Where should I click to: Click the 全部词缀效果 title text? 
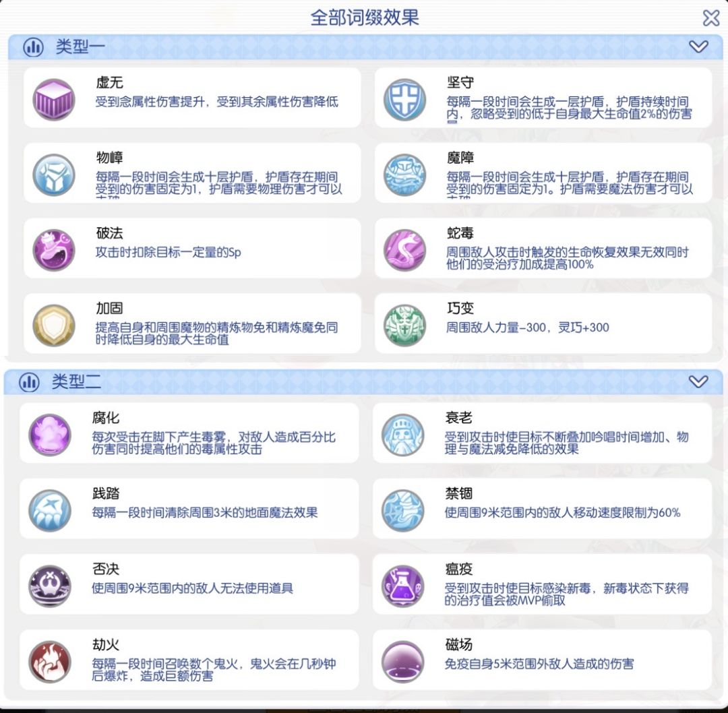click(x=365, y=18)
